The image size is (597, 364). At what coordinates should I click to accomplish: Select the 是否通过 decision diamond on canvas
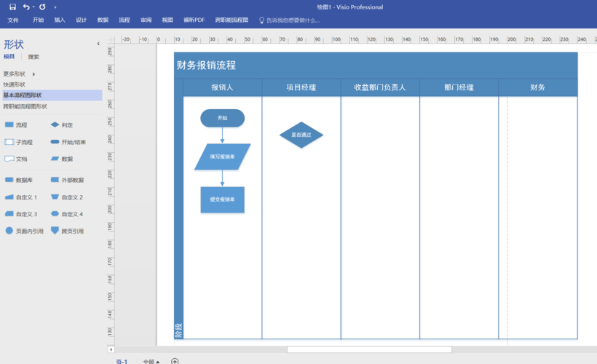[301, 135]
